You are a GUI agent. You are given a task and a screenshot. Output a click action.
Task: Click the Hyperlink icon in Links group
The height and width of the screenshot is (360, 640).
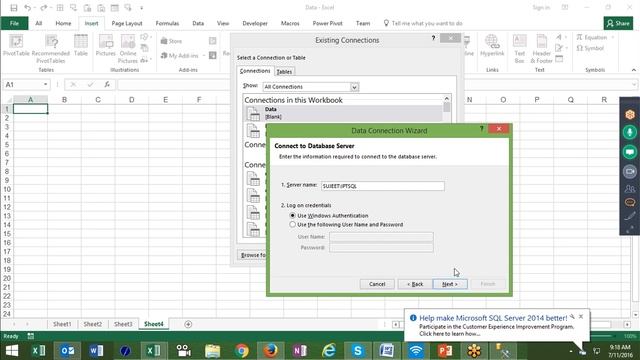tap(492, 45)
